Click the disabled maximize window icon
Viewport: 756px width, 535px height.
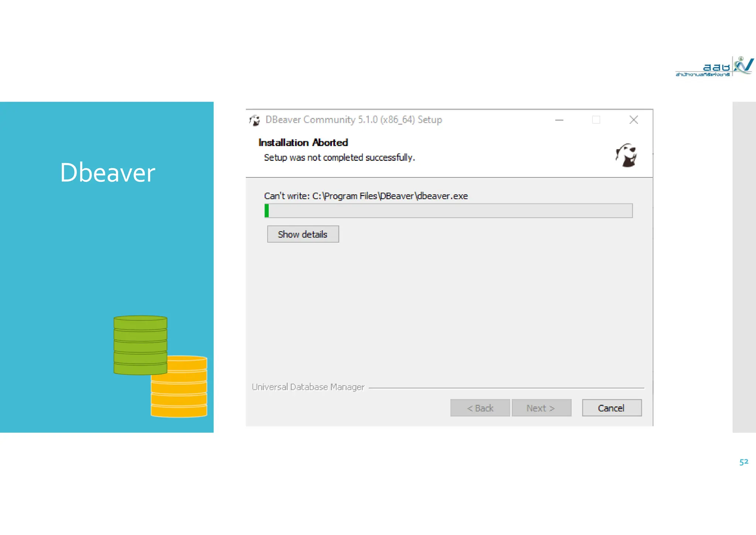point(596,120)
